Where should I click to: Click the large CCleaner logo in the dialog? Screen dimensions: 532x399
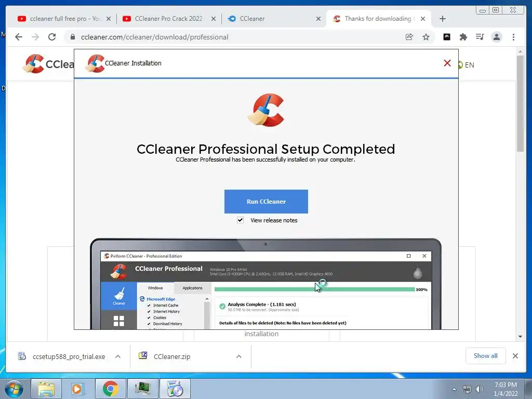coord(266,110)
